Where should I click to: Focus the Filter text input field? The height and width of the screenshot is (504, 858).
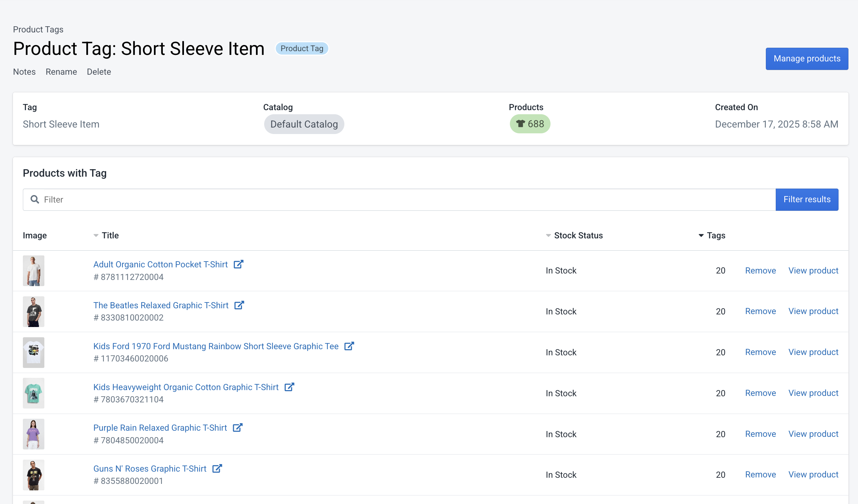tap(406, 199)
